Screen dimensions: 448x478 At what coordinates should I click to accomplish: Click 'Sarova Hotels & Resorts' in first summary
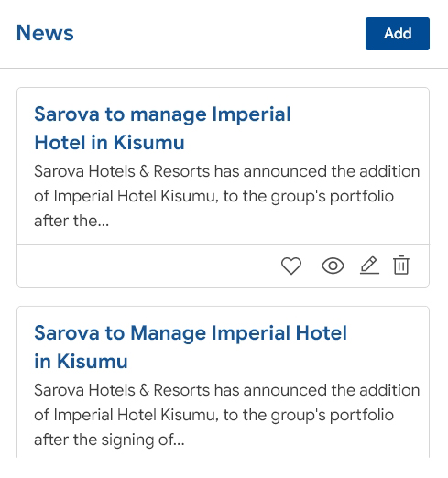click(x=122, y=171)
